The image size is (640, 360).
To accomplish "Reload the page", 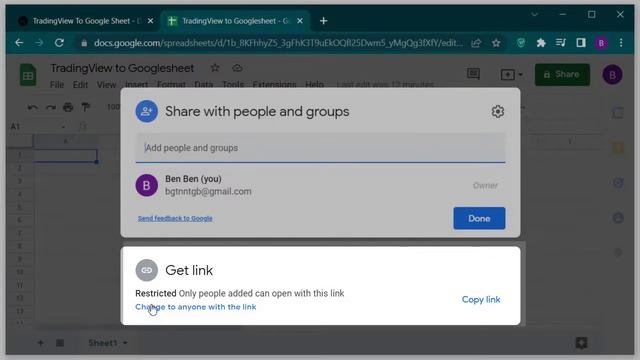I will 60,43.
